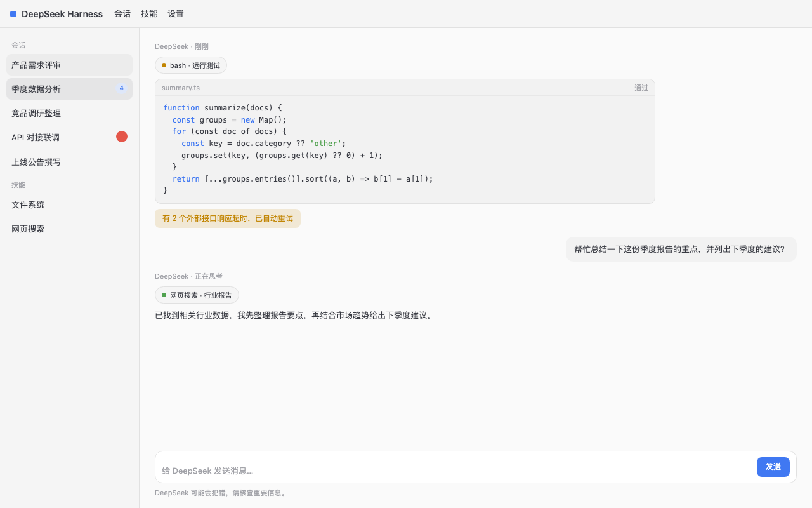
Task: Click the 会话 section heading in sidebar
Action: (18, 45)
